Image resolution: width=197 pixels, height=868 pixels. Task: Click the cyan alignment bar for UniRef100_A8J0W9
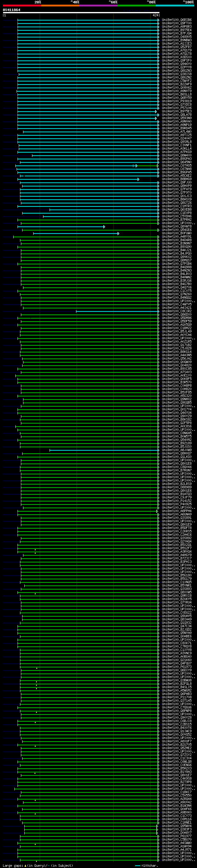pos(104,450)
